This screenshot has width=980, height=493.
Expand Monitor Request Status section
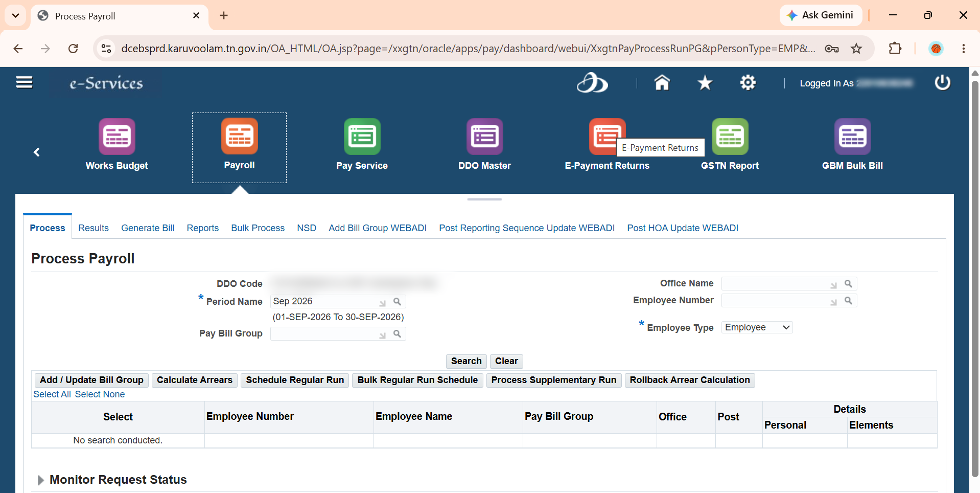41,480
